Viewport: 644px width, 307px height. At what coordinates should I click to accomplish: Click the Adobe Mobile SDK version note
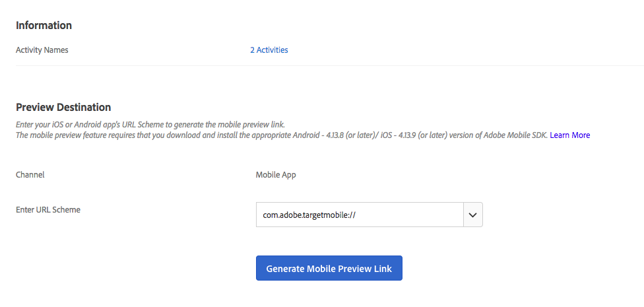282,135
